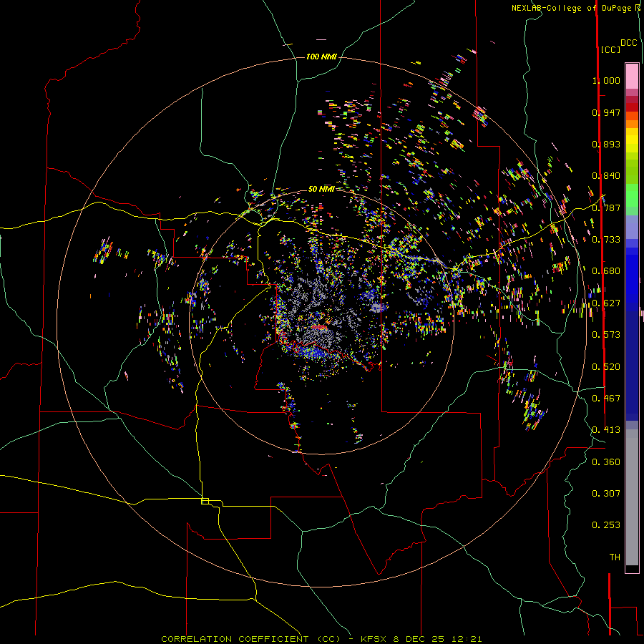Viewport: 644px width, 644px height.
Task: Select the 0.413 scale value
Action: (x=606, y=430)
